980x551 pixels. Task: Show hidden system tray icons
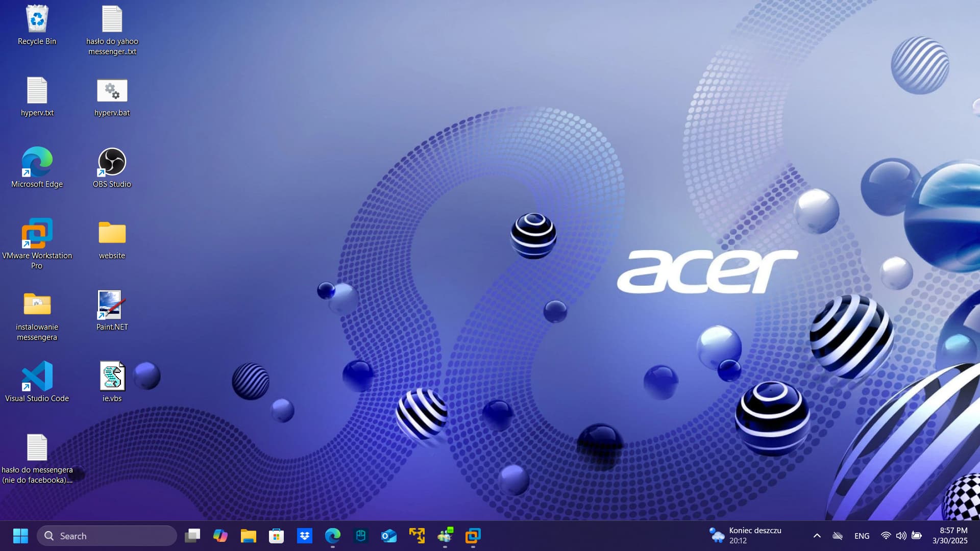pos(817,536)
